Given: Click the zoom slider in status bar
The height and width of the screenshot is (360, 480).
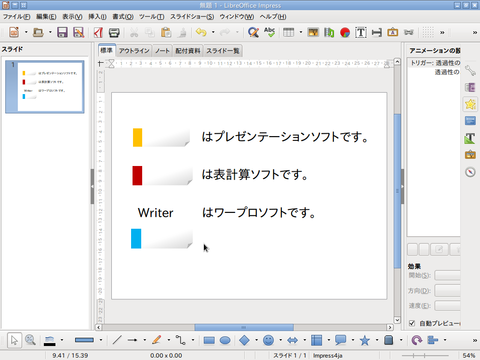Looking at the screenshot, I should [425, 355].
